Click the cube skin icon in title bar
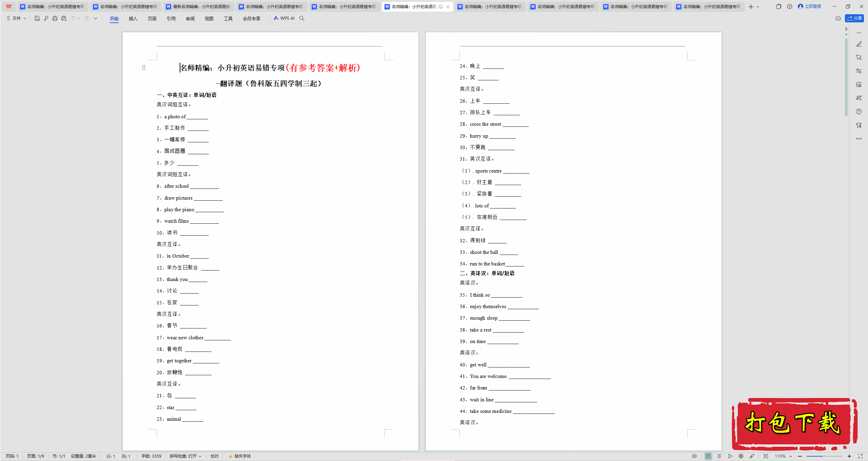Screen dimensions: 868x461 tap(790, 6)
